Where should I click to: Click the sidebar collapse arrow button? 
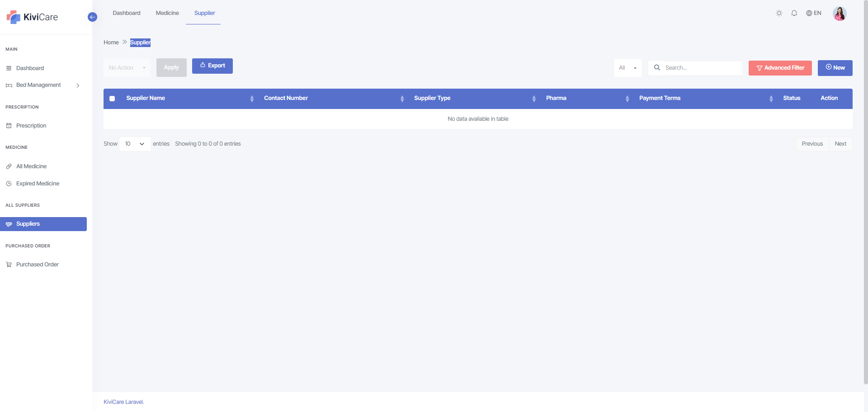tap(92, 17)
